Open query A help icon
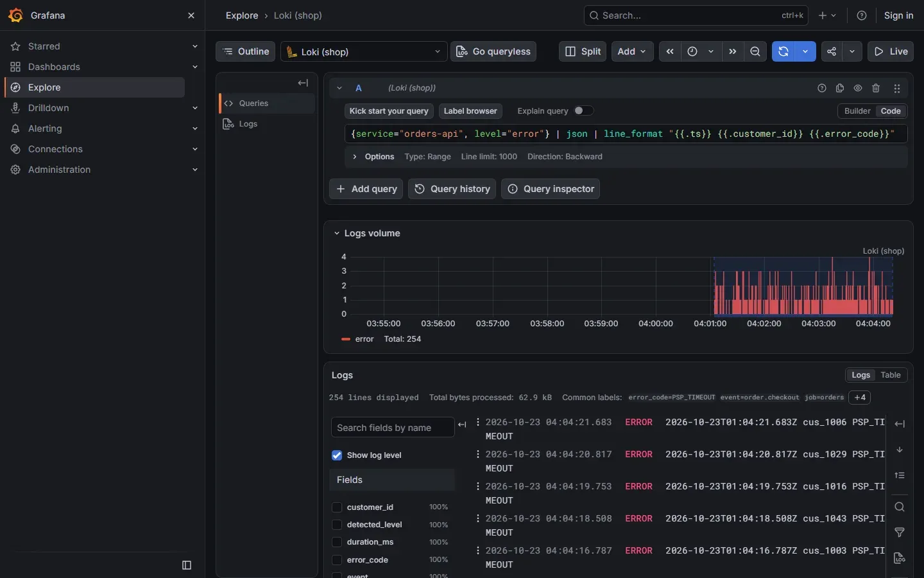 tap(822, 88)
